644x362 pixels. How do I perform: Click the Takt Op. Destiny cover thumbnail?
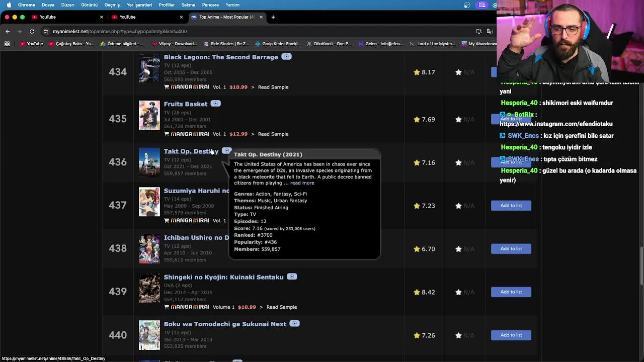pos(149,162)
